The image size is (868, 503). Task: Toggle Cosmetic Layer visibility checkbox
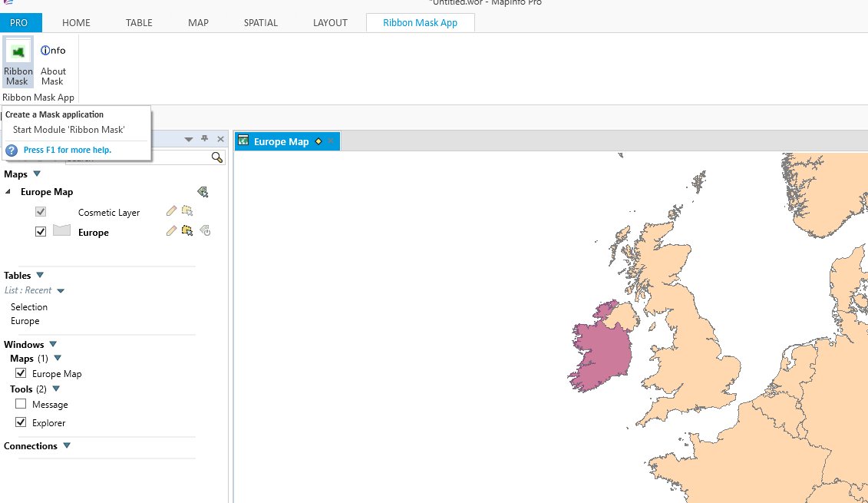41,212
